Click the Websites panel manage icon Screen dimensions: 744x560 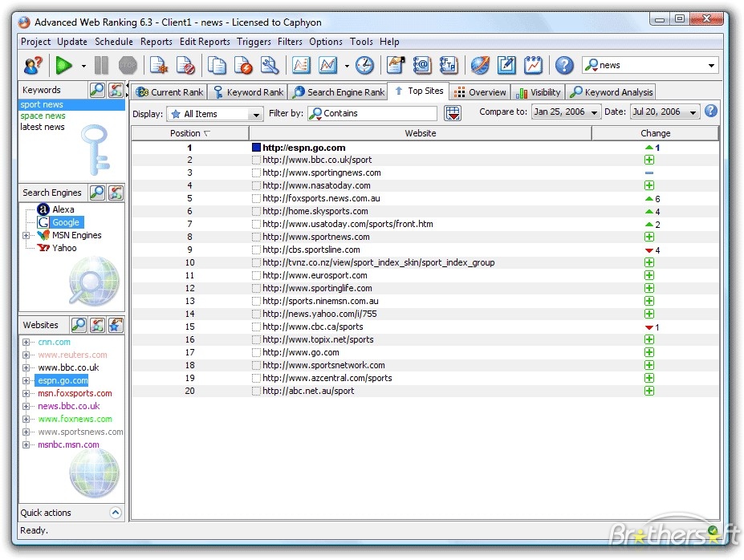[x=97, y=325]
